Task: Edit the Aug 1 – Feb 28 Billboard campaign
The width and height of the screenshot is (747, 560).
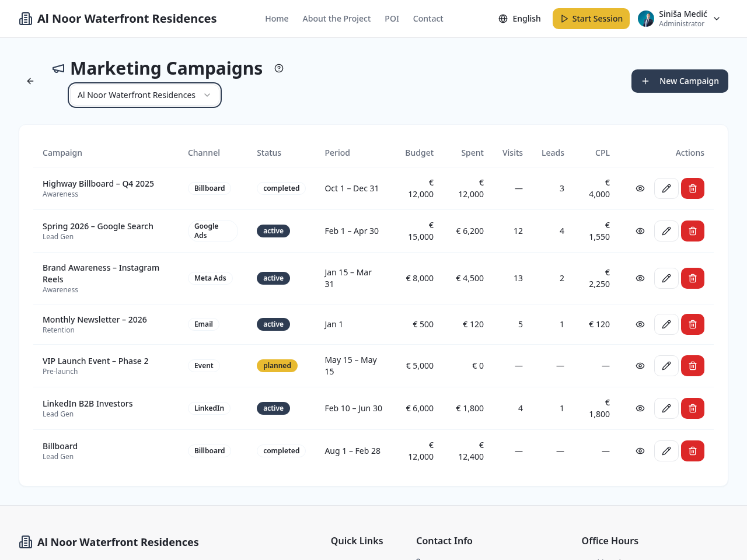Action: pyautogui.click(x=666, y=451)
